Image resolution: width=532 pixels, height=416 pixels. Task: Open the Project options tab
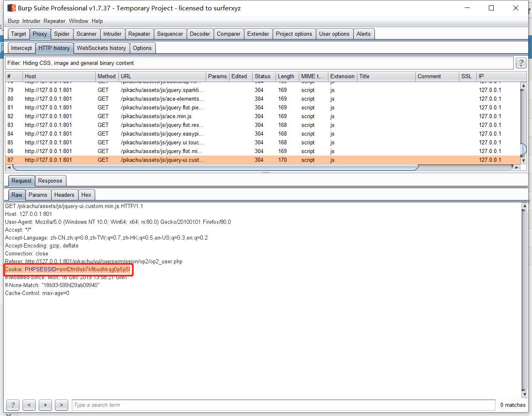coord(294,34)
